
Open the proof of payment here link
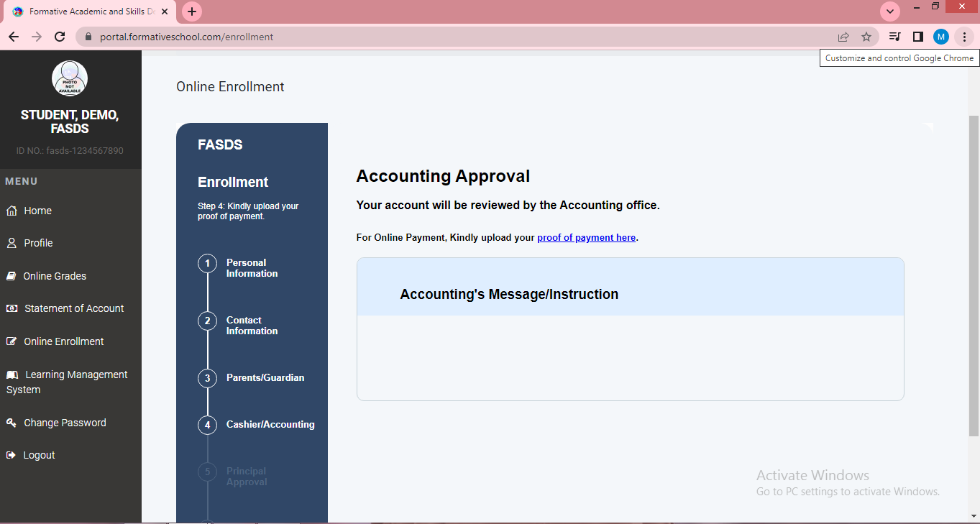586,237
